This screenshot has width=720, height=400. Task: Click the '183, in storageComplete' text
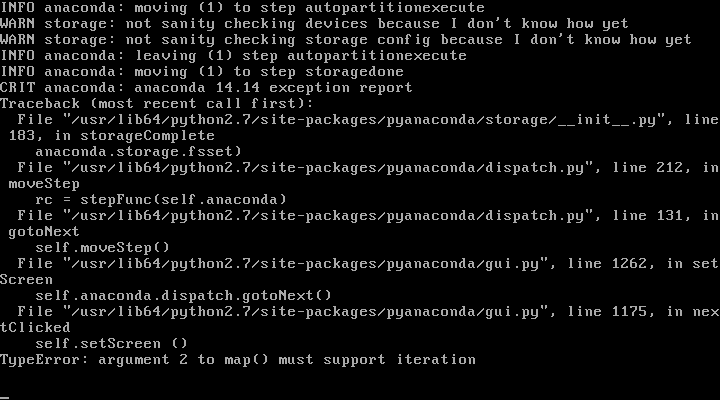112,136
